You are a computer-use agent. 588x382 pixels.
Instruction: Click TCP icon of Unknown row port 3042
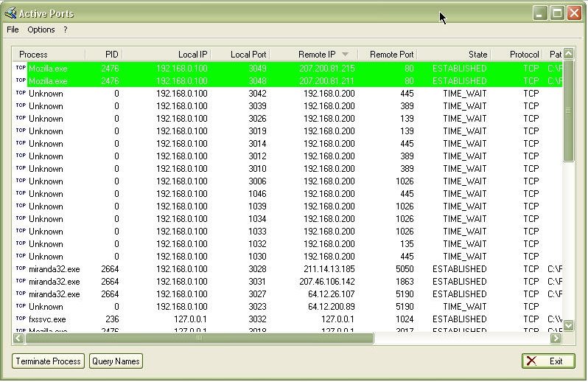[x=21, y=93]
